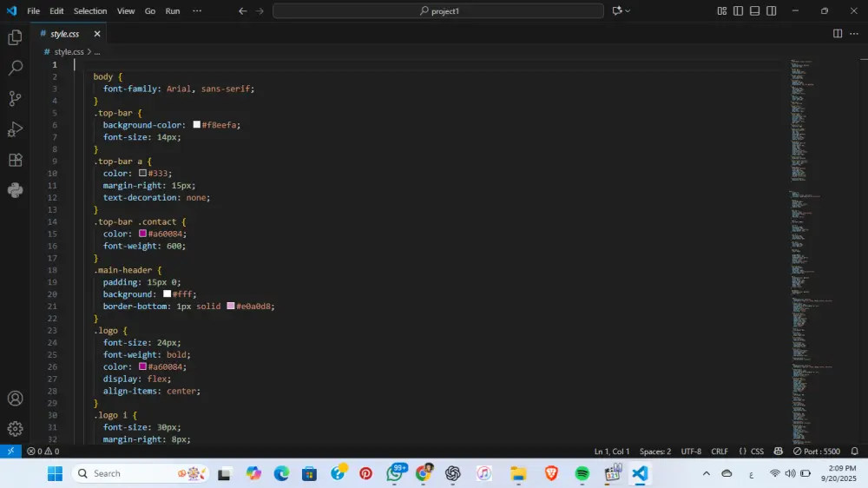
Task: Open ChatGPT app from the taskbar
Action: [x=453, y=473]
